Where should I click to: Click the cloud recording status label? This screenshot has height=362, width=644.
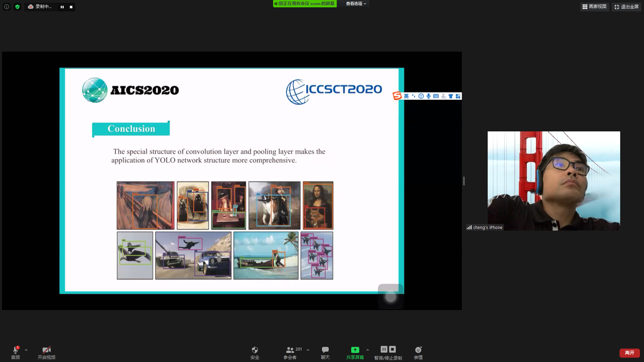40,7
